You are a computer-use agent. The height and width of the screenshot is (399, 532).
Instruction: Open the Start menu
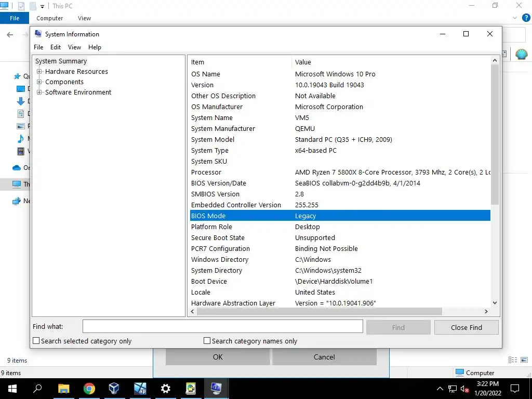tap(12, 389)
